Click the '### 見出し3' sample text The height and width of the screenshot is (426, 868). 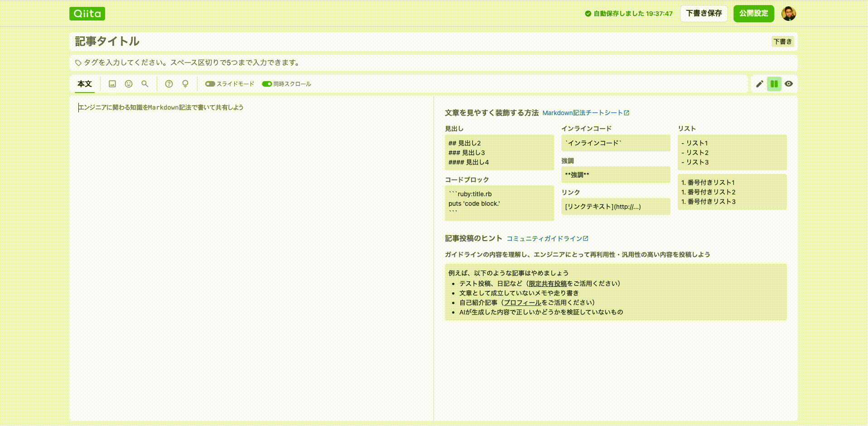click(x=467, y=153)
